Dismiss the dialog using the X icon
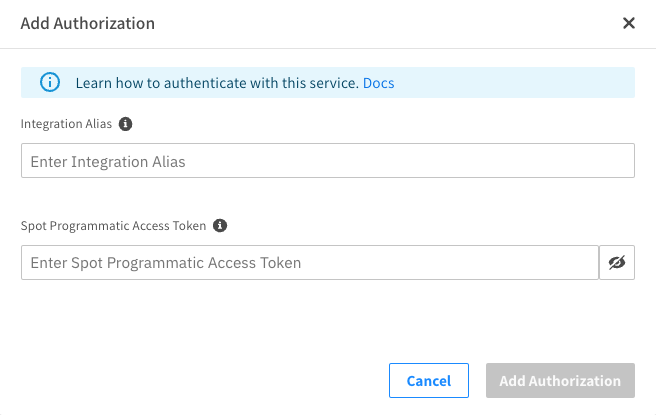The height and width of the screenshot is (415, 656). coord(629,23)
